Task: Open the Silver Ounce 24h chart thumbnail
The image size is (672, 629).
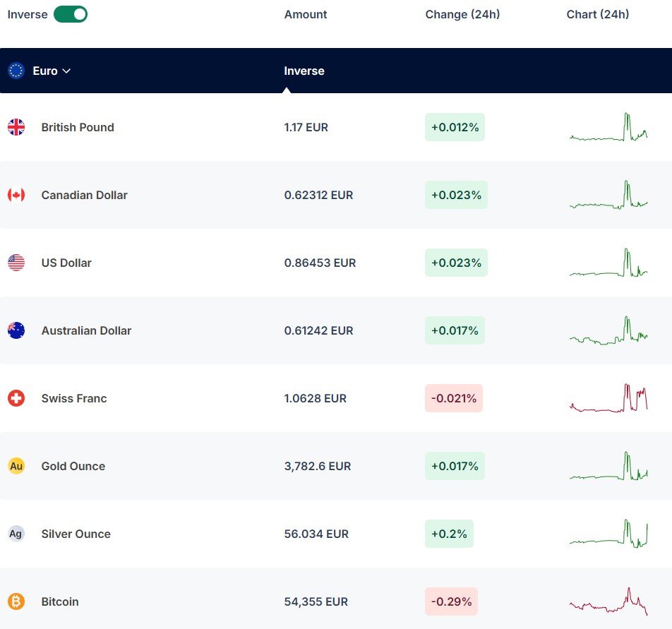Action: [608, 534]
